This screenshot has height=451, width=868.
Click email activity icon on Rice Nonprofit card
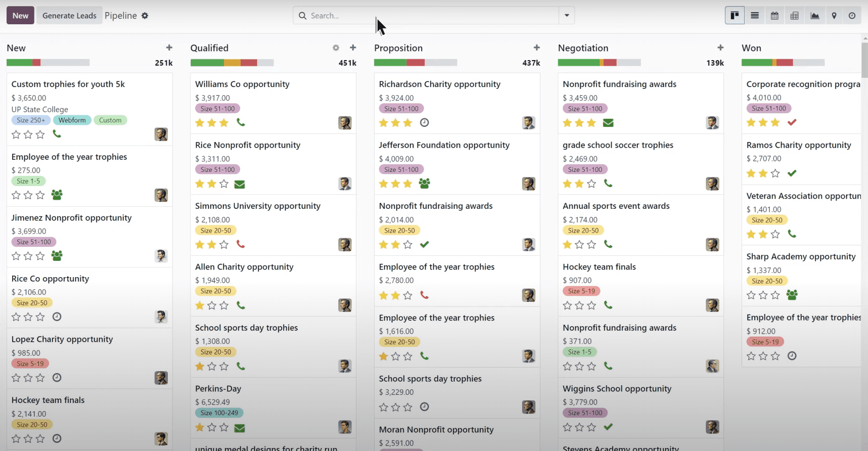240,184
